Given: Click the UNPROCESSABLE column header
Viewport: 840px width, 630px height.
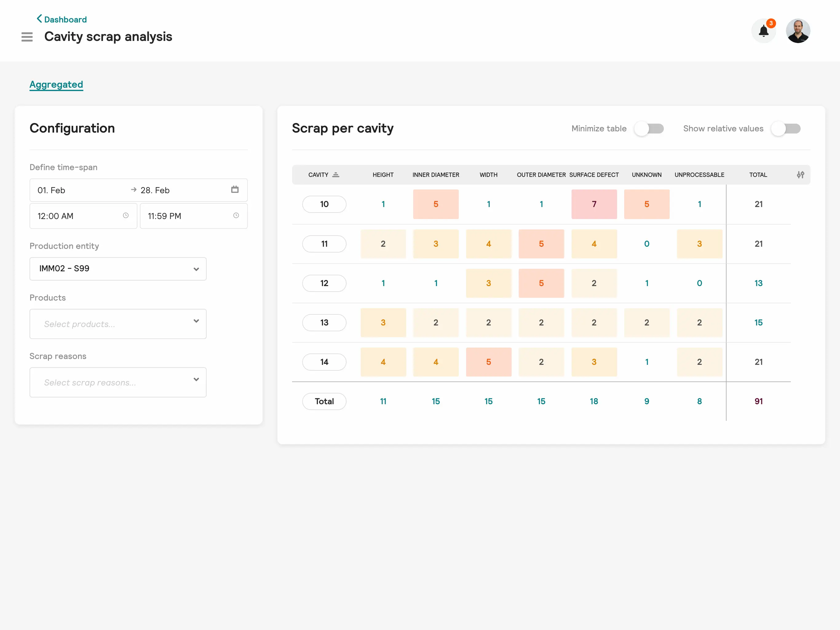Looking at the screenshot, I should tap(699, 175).
